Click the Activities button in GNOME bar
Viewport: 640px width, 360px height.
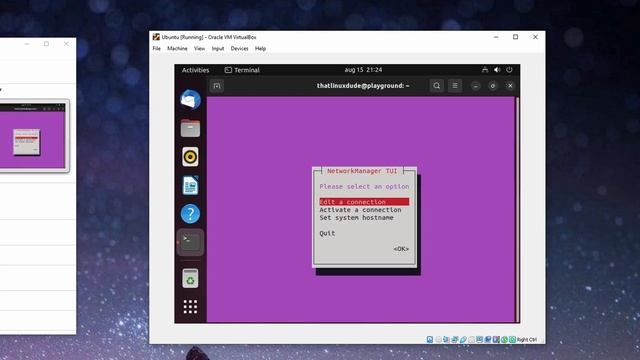[195, 70]
